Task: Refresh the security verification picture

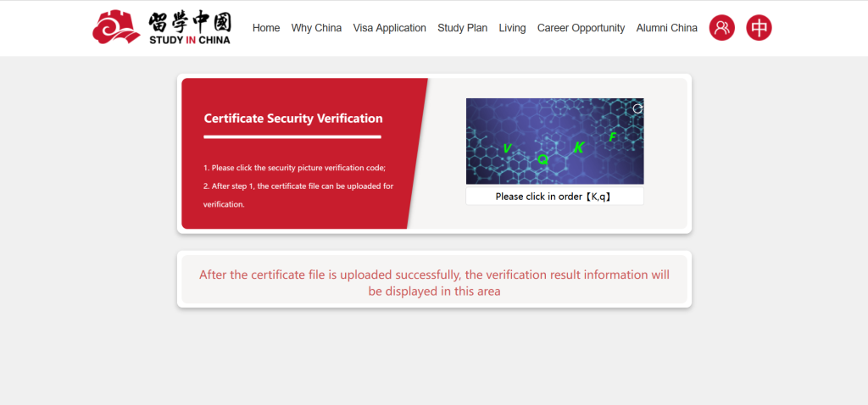Action: 637,108
